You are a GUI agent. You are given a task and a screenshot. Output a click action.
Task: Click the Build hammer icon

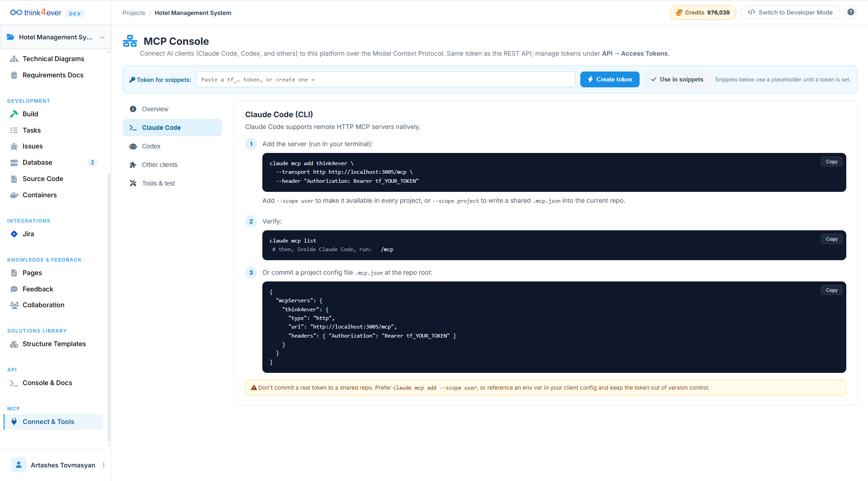click(x=14, y=114)
